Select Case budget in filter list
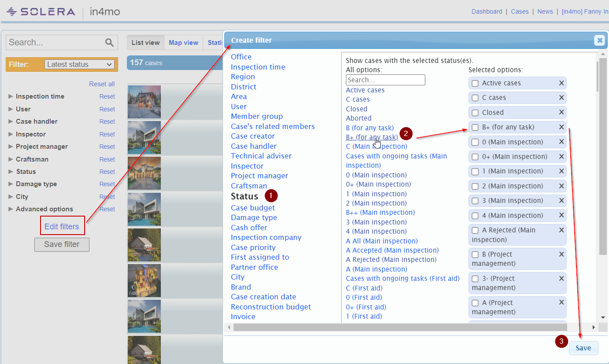The width and height of the screenshot is (609, 364). point(253,208)
